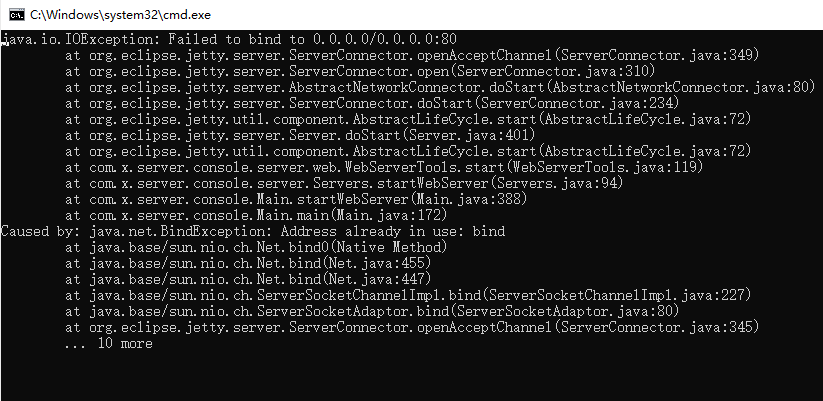Select the Servers.startWebServer line at java:94

tap(344, 183)
